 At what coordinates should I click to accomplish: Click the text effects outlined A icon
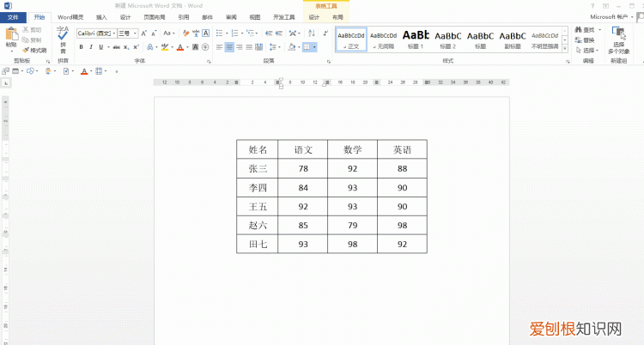150,47
